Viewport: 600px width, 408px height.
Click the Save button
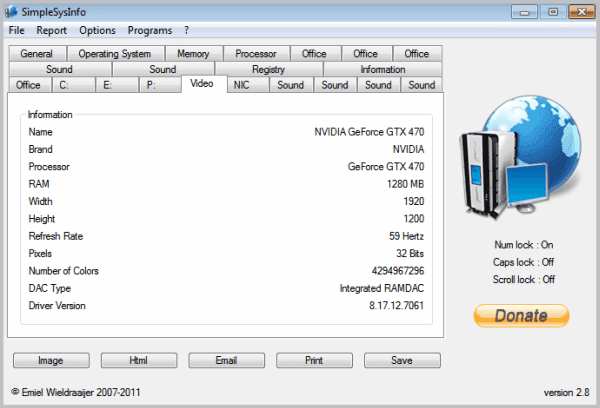[402, 360]
